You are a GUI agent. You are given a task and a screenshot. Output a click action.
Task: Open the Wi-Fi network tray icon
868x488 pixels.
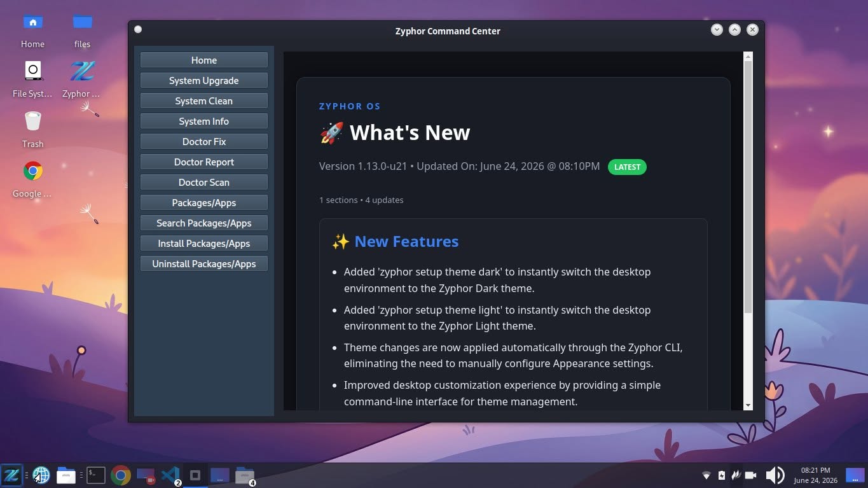(x=706, y=475)
